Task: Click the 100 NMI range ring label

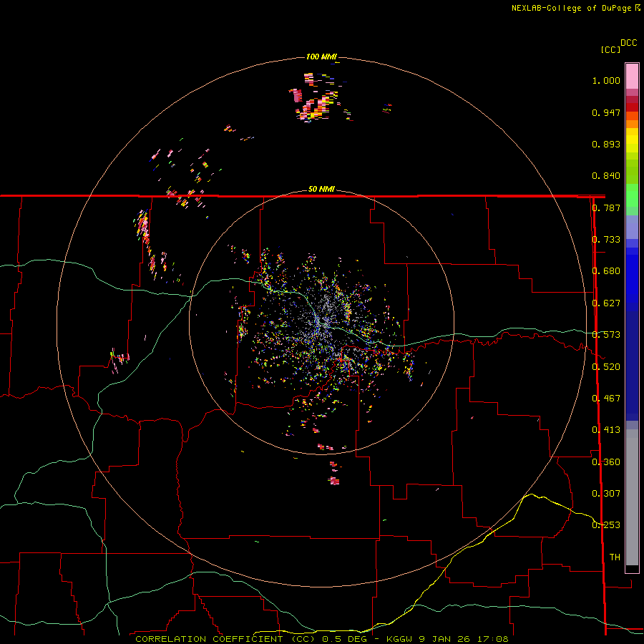Action: pyautogui.click(x=321, y=57)
